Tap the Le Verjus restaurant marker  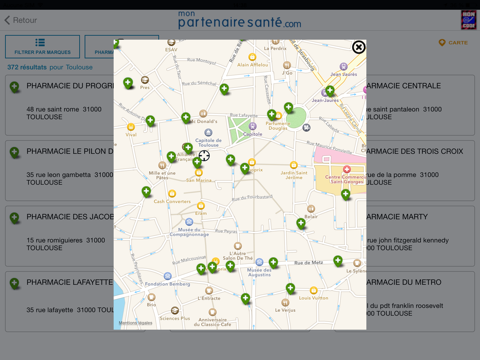[285, 302]
